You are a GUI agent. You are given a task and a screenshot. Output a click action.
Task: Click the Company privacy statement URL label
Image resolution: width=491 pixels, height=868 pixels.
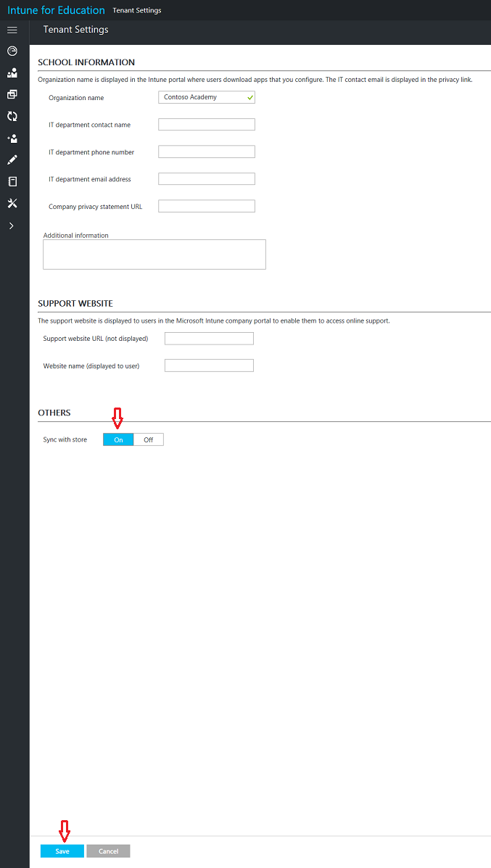[95, 207]
